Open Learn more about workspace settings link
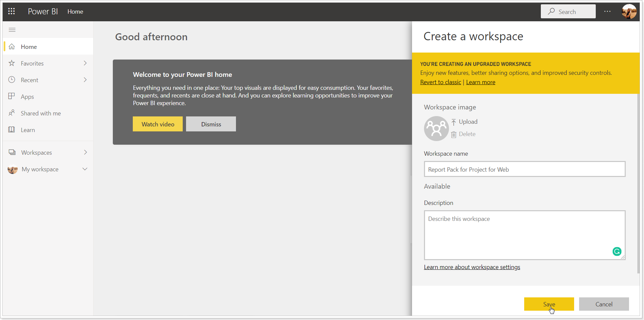This screenshot has width=644, height=320. [x=472, y=267]
